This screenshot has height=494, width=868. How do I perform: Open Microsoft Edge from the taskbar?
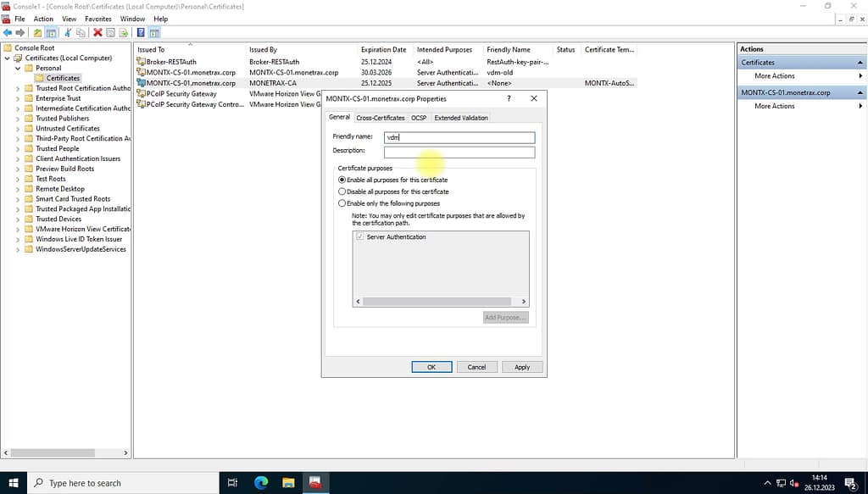coord(261,483)
